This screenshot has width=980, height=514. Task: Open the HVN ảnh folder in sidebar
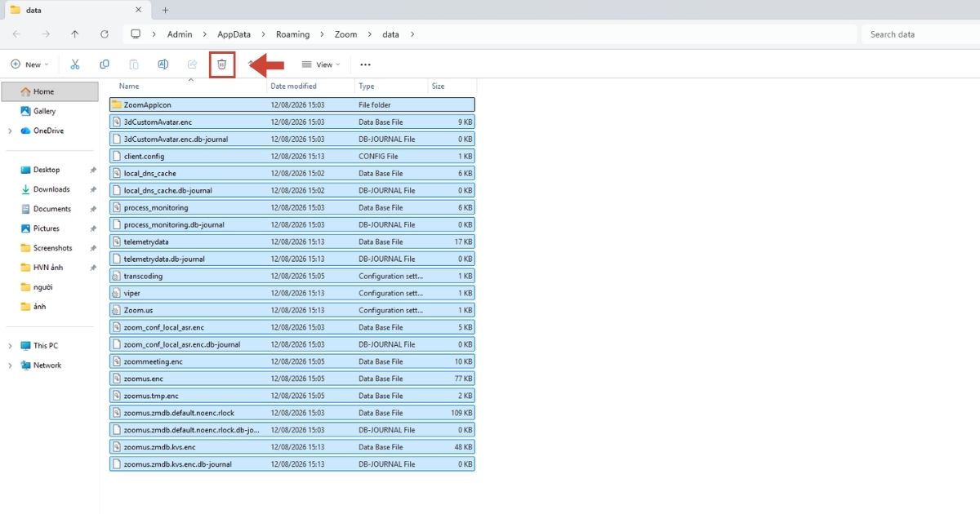(48, 268)
